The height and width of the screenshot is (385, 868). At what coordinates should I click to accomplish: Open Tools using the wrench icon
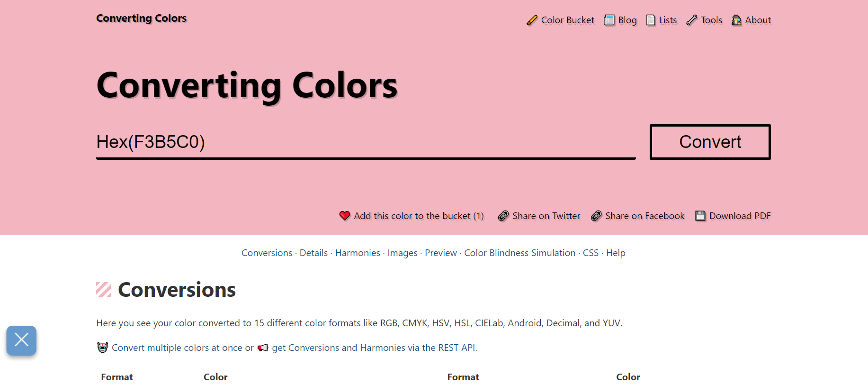(x=692, y=20)
